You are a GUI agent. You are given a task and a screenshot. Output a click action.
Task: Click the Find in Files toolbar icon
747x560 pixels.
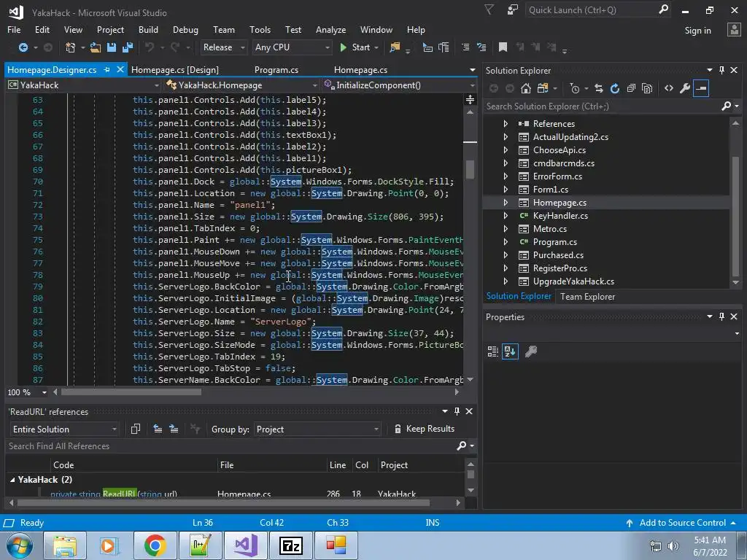click(395, 47)
